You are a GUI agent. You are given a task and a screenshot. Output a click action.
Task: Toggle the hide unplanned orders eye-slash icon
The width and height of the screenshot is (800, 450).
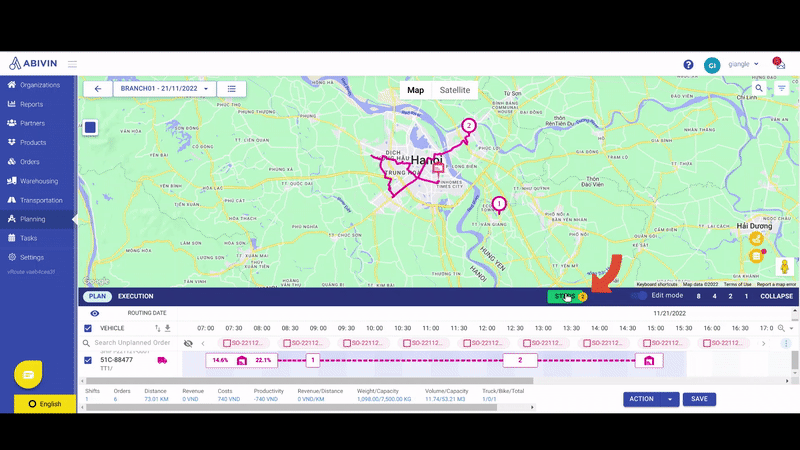(x=188, y=343)
